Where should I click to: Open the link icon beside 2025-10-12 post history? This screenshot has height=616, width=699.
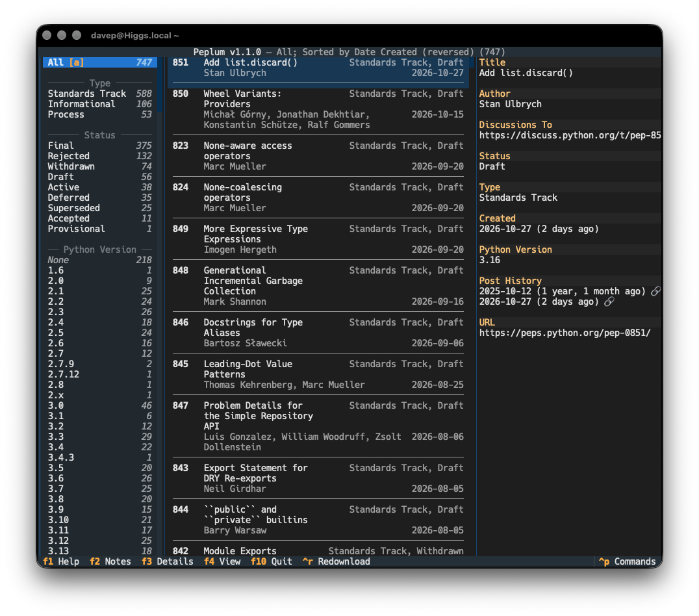click(x=655, y=291)
